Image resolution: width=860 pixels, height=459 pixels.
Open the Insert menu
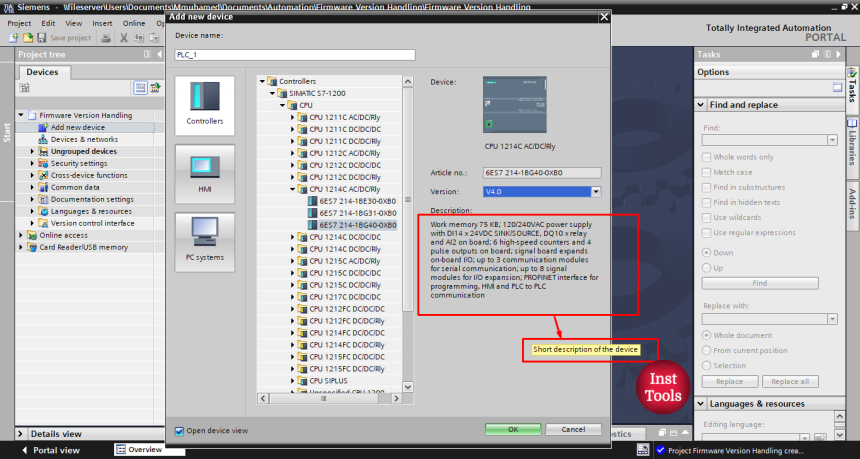[103, 24]
